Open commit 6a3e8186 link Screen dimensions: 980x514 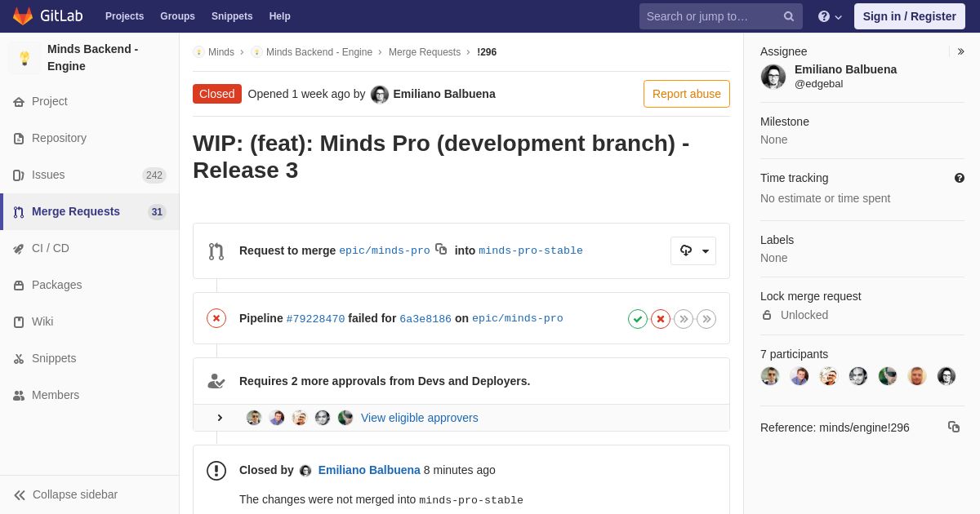point(425,319)
